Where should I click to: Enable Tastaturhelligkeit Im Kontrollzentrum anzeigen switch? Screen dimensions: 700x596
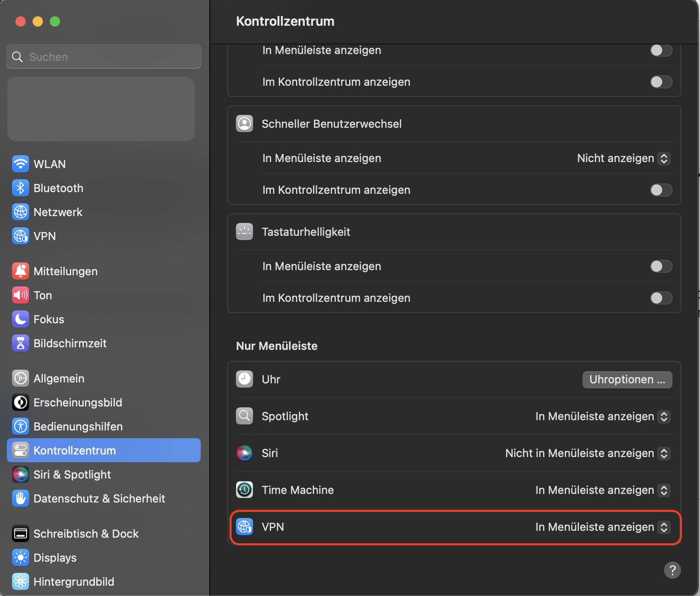point(661,298)
